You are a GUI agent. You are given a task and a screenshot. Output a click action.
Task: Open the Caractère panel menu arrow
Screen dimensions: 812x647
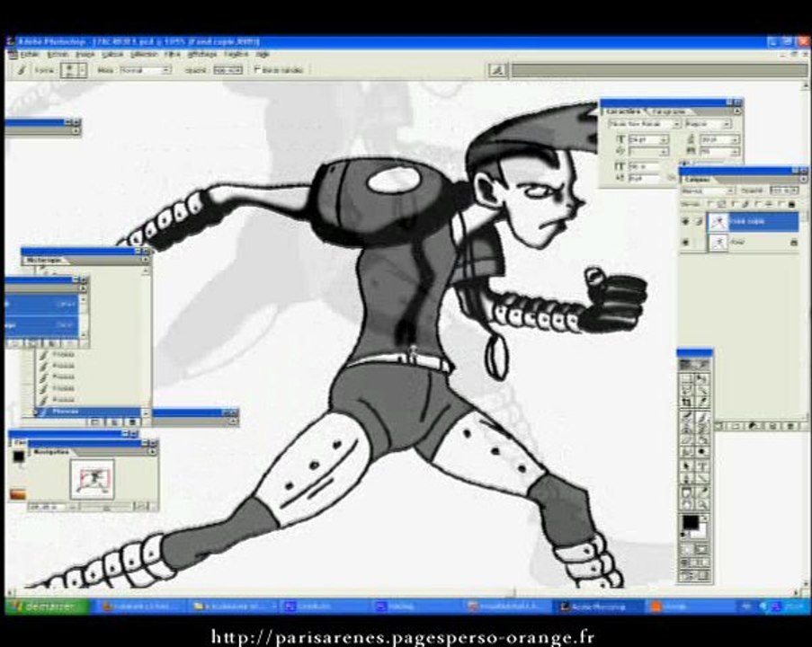point(736,111)
